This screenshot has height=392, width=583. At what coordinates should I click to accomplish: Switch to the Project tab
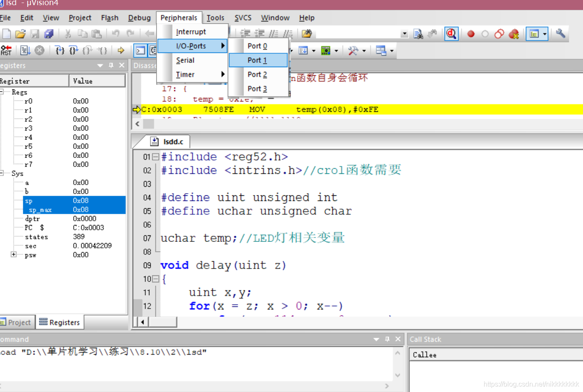[16, 322]
